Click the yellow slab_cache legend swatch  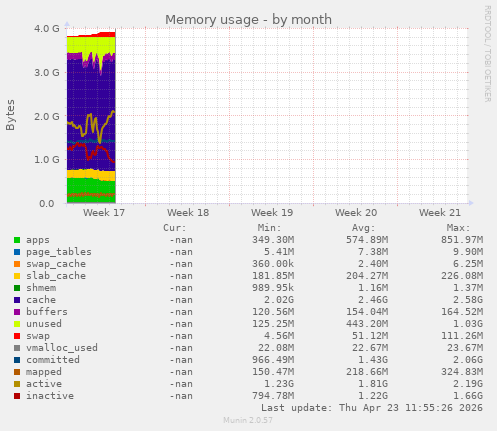click(x=17, y=276)
